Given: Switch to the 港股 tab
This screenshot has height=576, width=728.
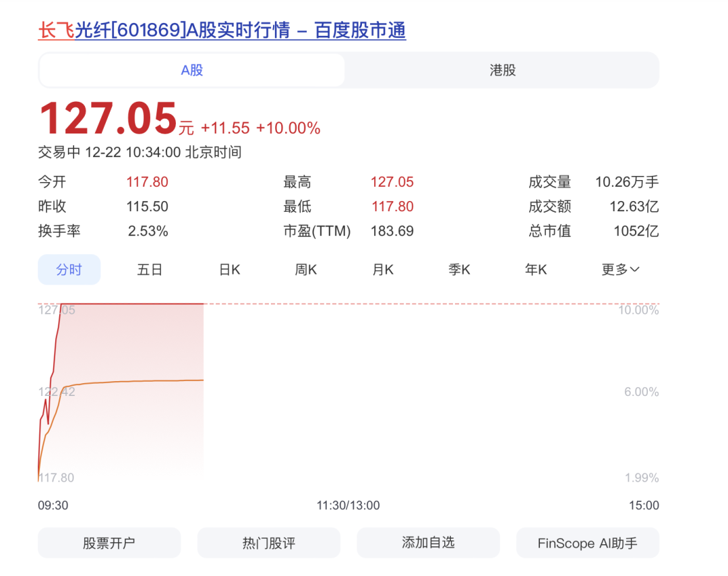Looking at the screenshot, I should (x=502, y=70).
